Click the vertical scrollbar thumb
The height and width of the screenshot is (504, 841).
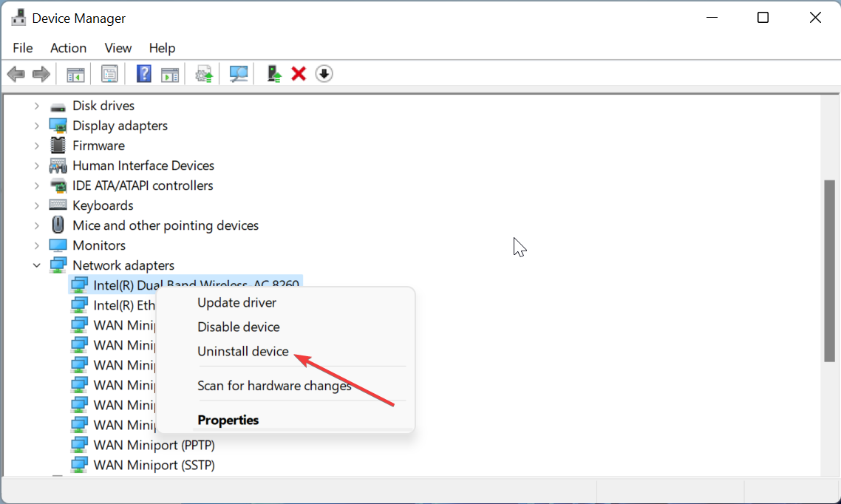tap(829, 270)
